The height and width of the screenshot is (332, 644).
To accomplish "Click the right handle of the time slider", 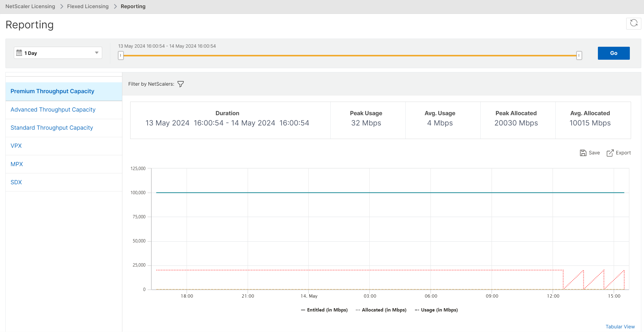I will (x=579, y=55).
